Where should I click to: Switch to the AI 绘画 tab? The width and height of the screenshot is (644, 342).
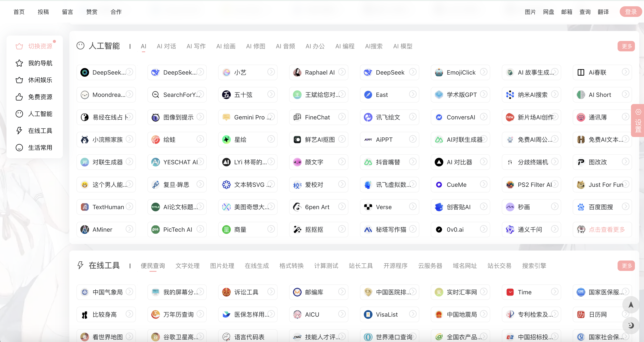tap(226, 46)
